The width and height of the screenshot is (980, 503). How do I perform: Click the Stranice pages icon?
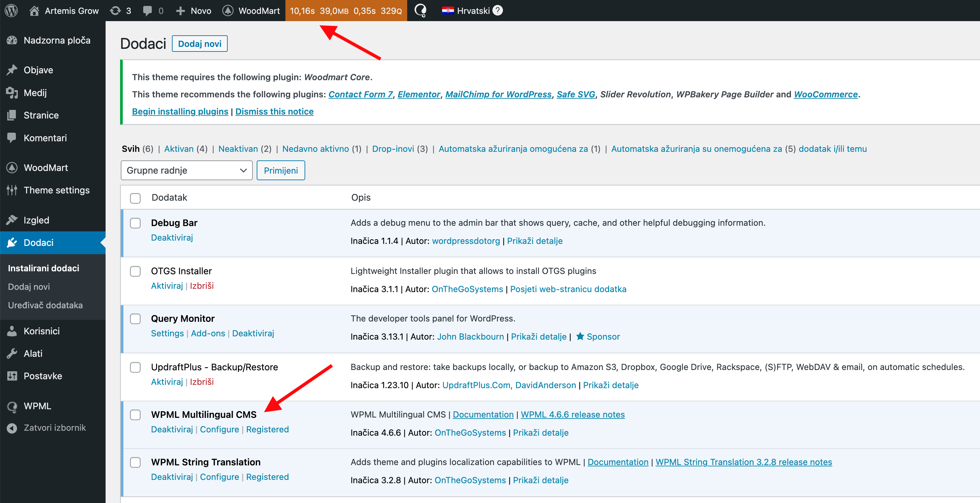[12, 115]
